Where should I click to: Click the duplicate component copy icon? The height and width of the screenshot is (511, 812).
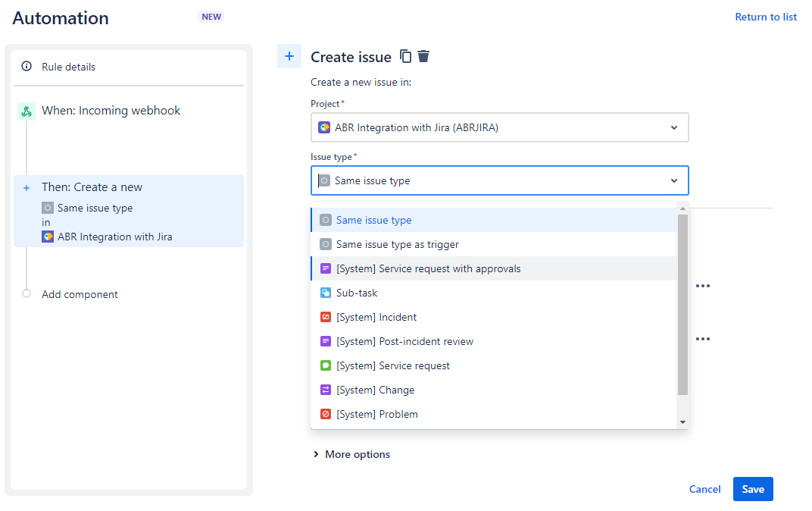(405, 56)
